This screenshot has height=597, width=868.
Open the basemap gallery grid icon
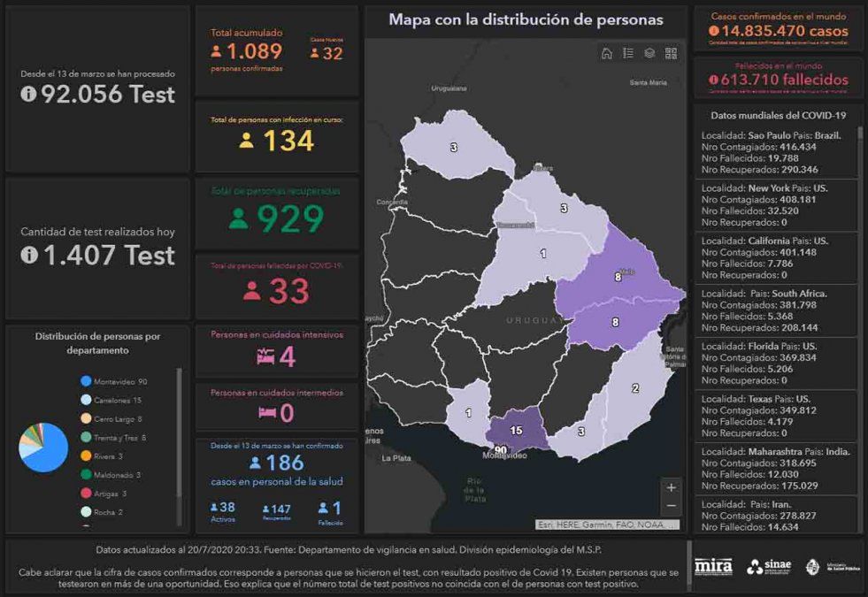click(x=671, y=53)
